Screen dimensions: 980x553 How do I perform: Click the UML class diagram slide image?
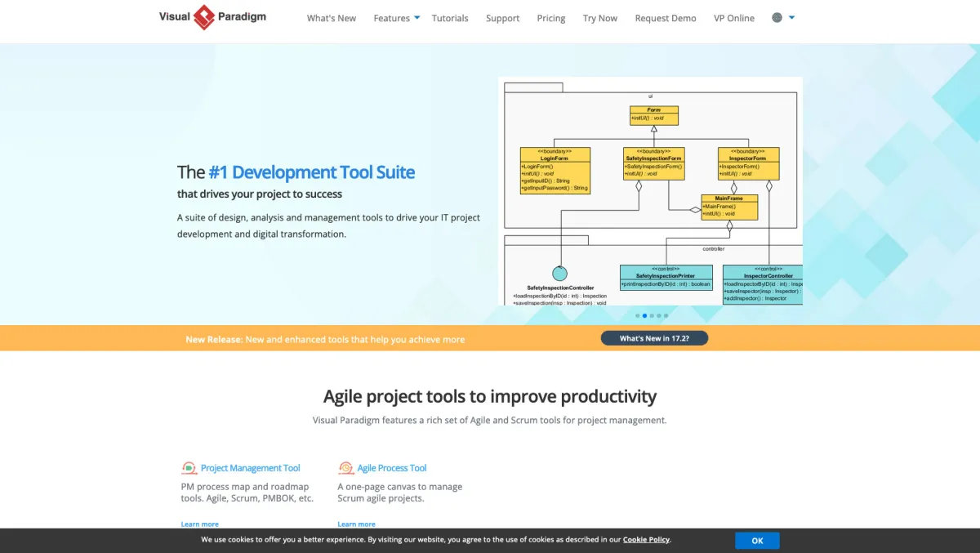650,191
